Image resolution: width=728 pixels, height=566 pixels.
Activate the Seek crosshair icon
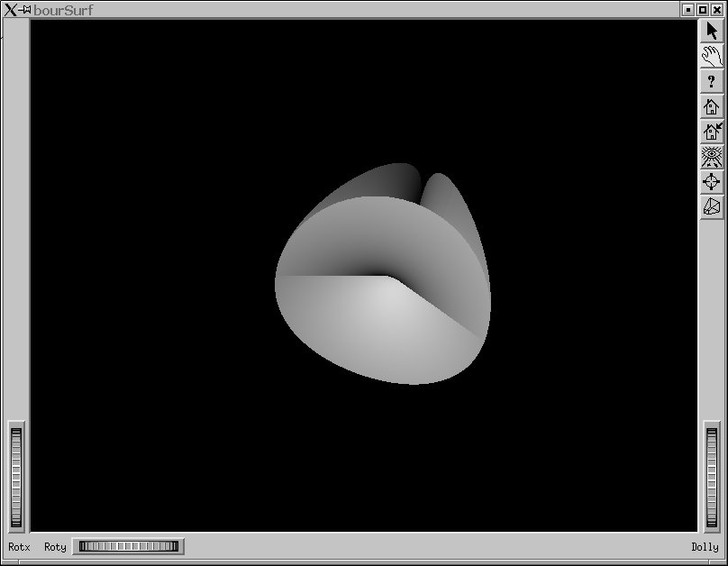[711, 182]
